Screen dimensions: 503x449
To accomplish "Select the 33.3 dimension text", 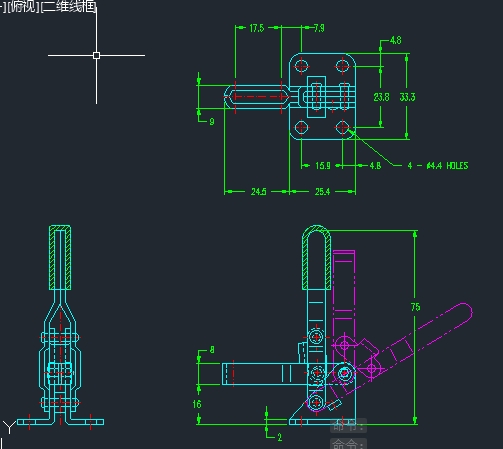I will [407, 97].
